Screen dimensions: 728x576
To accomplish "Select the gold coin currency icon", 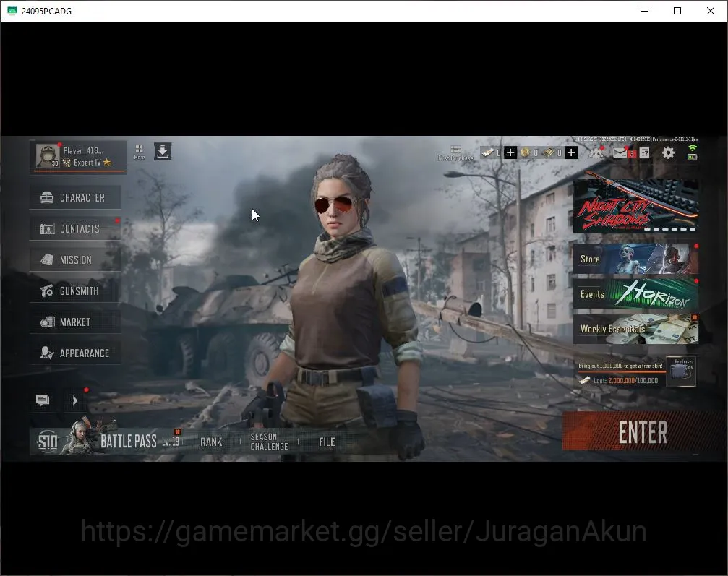I will (525, 152).
